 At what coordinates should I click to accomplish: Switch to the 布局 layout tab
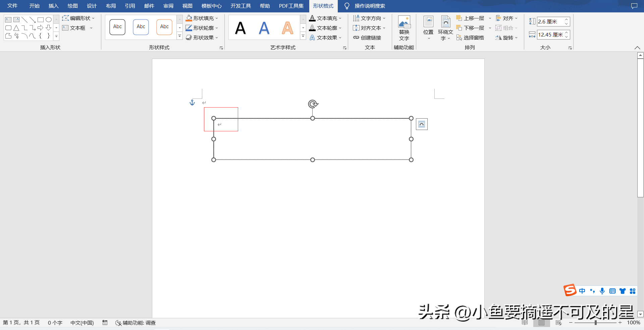pyautogui.click(x=111, y=6)
